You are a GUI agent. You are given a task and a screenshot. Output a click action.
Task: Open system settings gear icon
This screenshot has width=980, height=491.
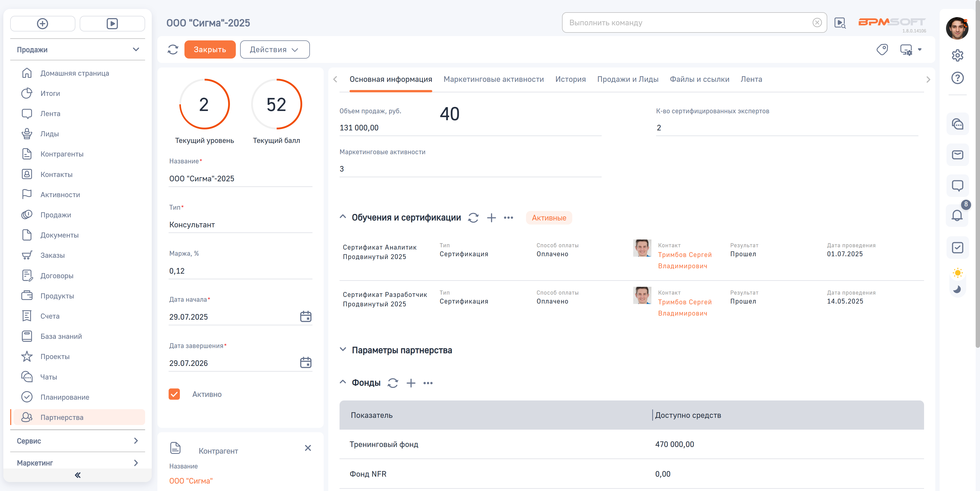pyautogui.click(x=957, y=55)
